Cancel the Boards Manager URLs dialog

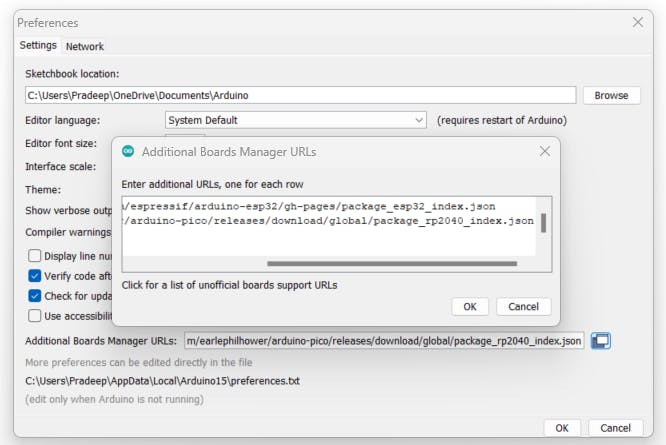click(x=523, y=306)
